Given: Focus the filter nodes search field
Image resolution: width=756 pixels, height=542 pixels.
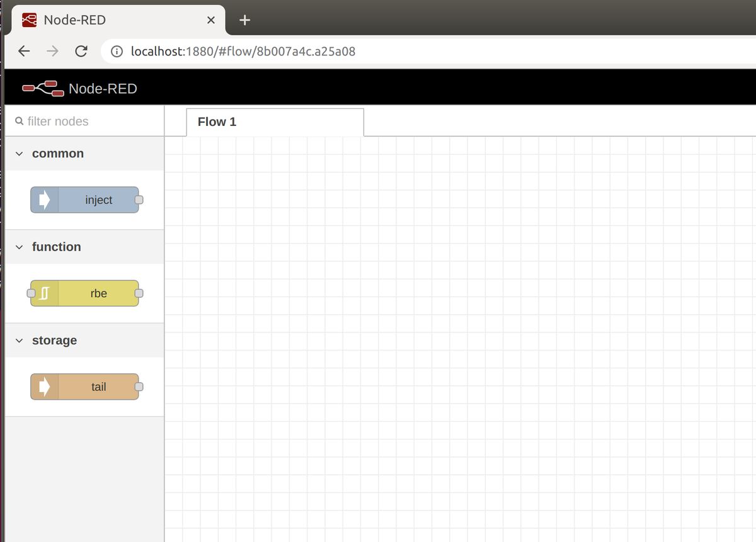Looking at the screenshot, I should [x=88, y=121].
